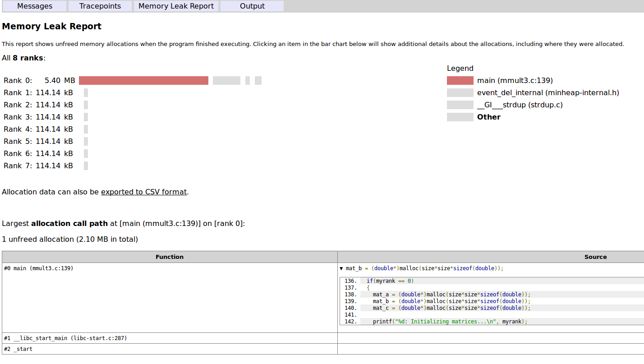
Task: Select frame #2 _start
Action: click(18, 349)
